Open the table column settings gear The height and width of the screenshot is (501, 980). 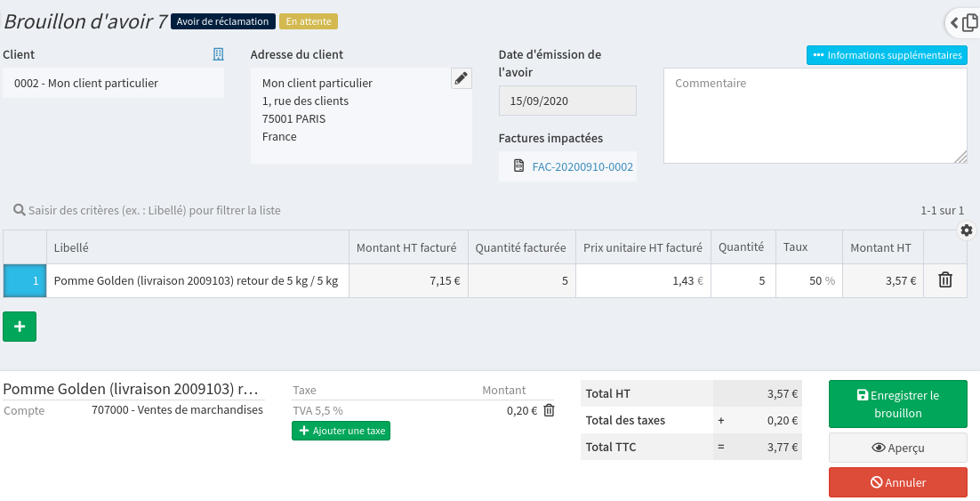967,230
